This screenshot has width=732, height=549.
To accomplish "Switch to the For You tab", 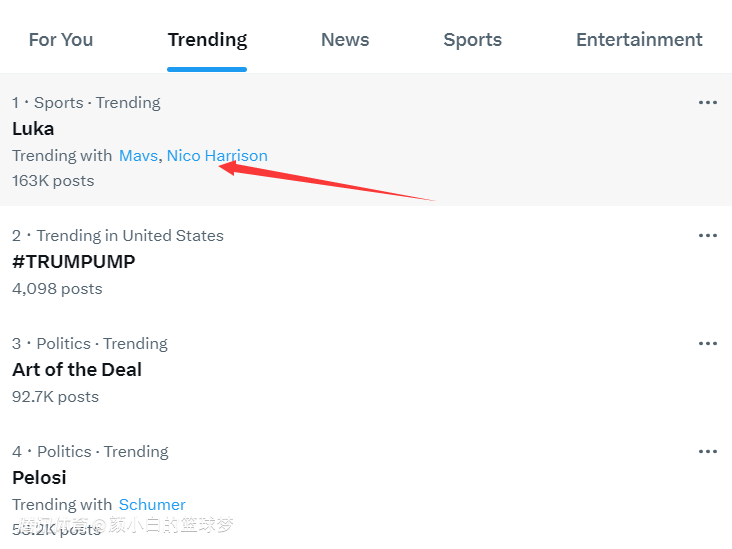I will click(x=61, y=40).
